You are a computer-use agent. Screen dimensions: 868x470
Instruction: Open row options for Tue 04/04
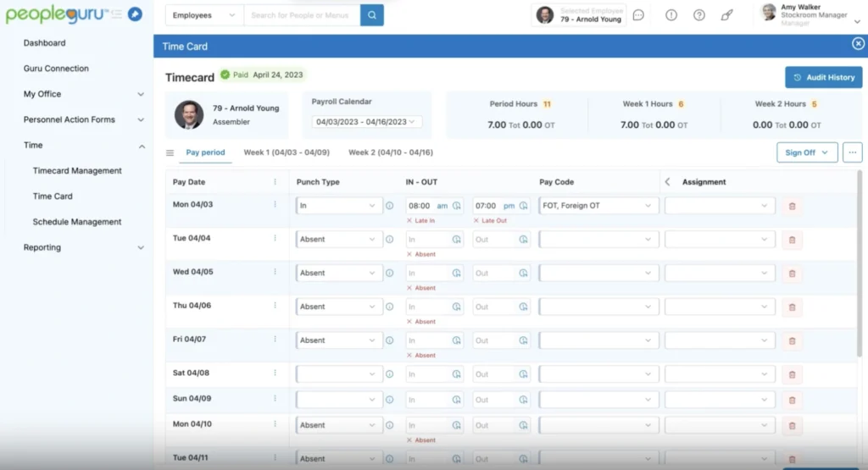tap(275, 238)
